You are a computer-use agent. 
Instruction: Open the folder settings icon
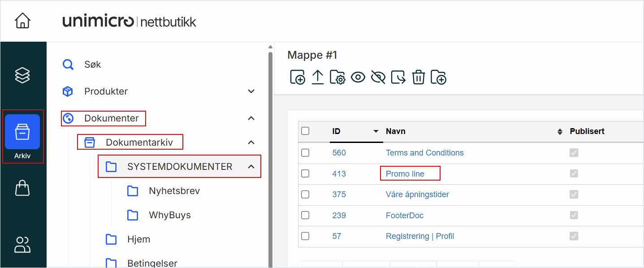click(x=337, y=77)
